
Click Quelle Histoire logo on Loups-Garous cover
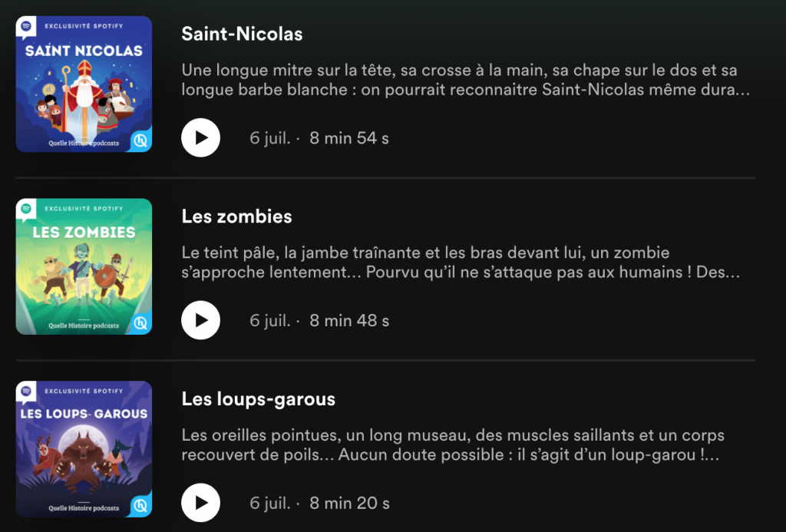(x=140, y=506)
